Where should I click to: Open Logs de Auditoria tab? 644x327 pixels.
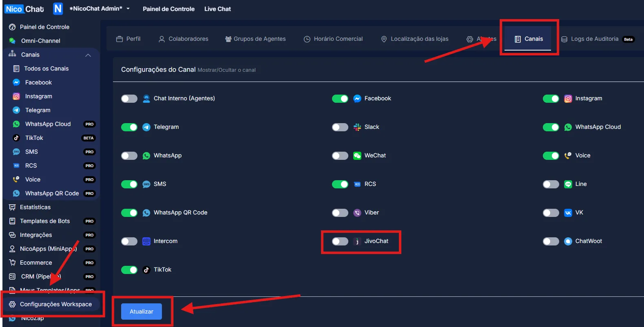tap(598, 39)
